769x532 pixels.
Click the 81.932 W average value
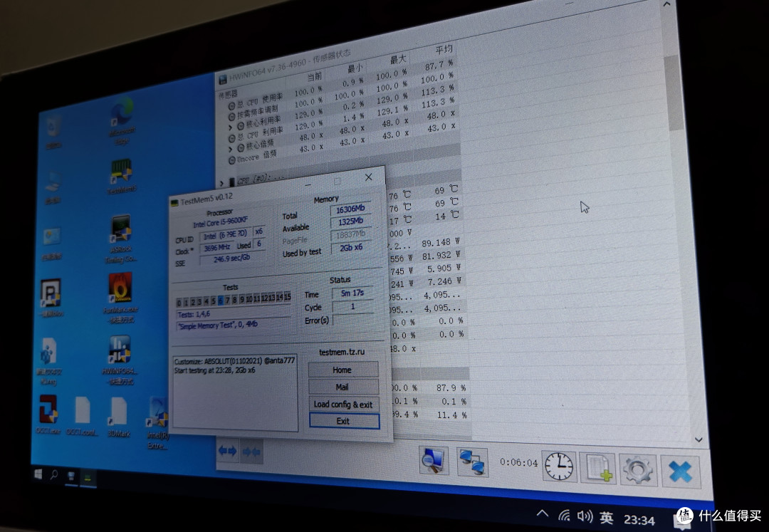coord(441,256)
